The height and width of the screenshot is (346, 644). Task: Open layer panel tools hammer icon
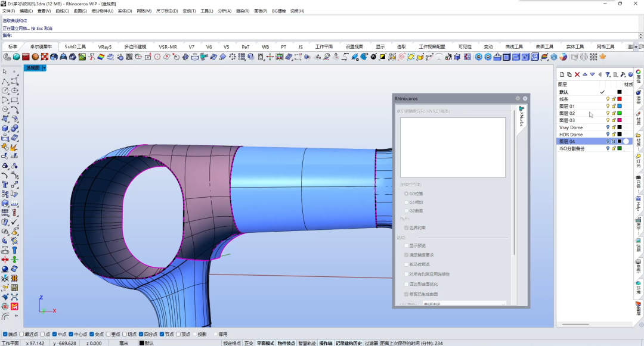(623, 74)
